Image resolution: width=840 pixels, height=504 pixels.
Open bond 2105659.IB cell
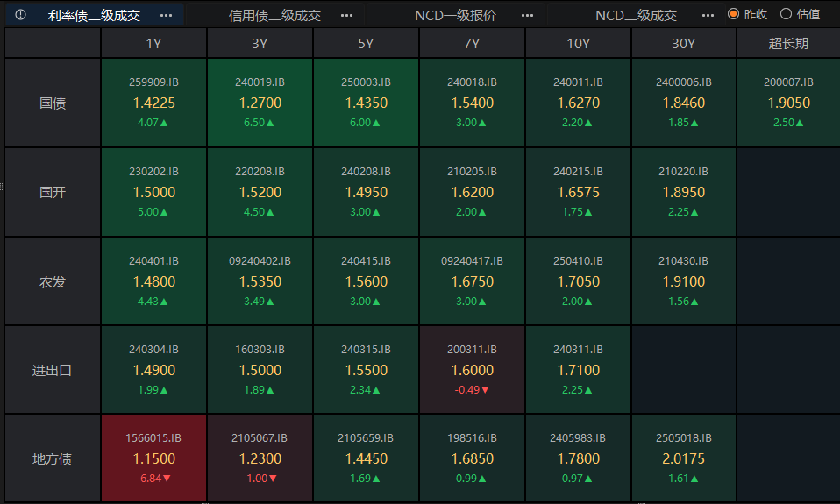coord(366,458)
